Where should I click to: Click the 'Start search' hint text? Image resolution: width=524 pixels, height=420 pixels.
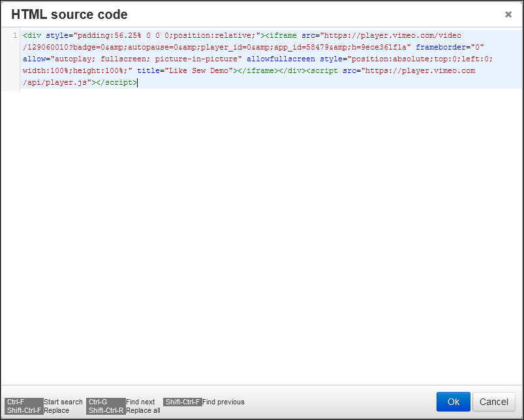(63, 402)
